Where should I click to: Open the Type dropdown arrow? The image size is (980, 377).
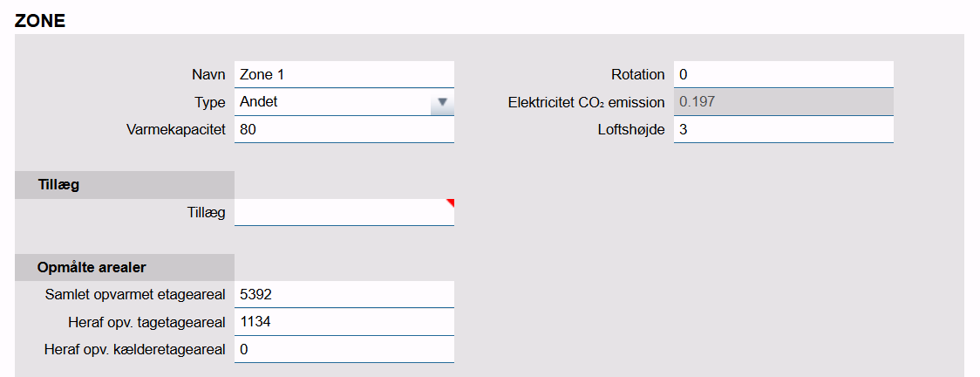[x=442, y=102]
